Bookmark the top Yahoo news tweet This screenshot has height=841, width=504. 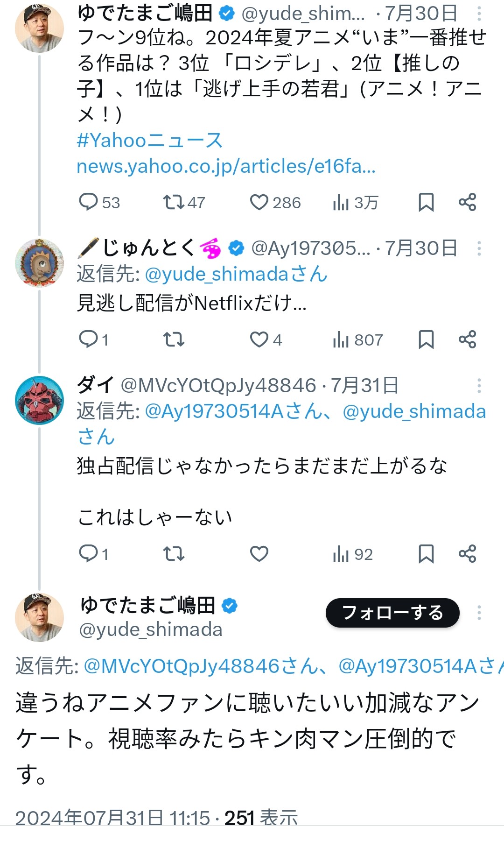pyautogui.click(x=426, y=202)
